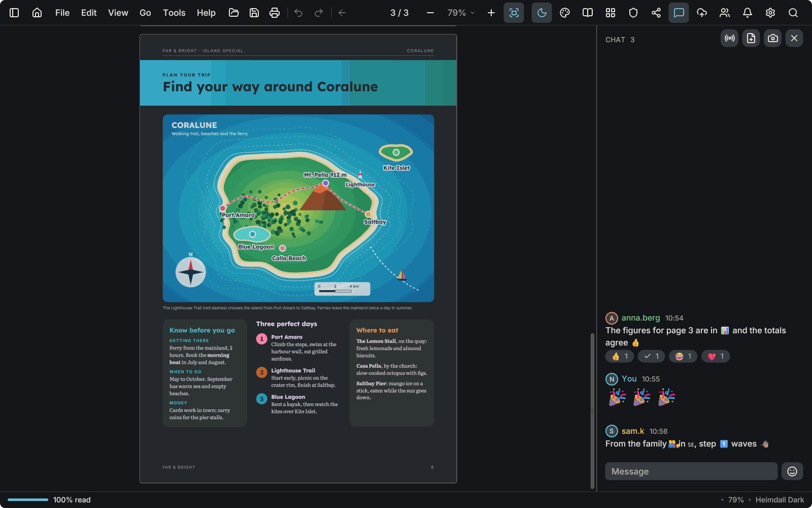Toggle the chat panel button

[679, 13]
